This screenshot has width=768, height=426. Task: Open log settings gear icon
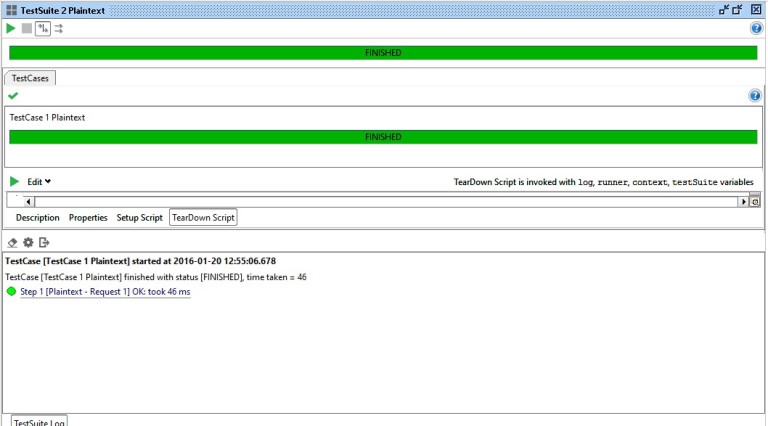28,242
